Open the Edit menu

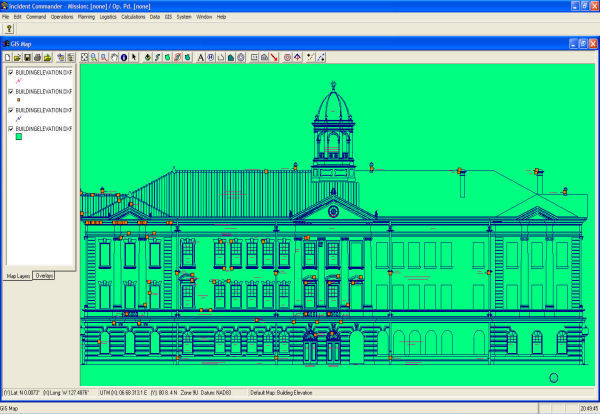pyautogui.click(x=18, y=17)
